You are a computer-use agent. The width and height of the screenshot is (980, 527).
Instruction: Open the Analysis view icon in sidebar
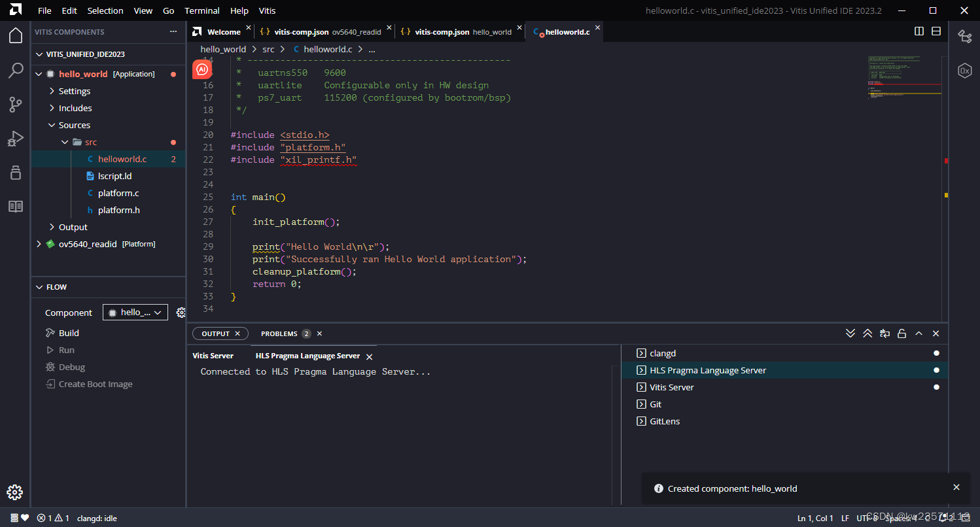point(16,173)
